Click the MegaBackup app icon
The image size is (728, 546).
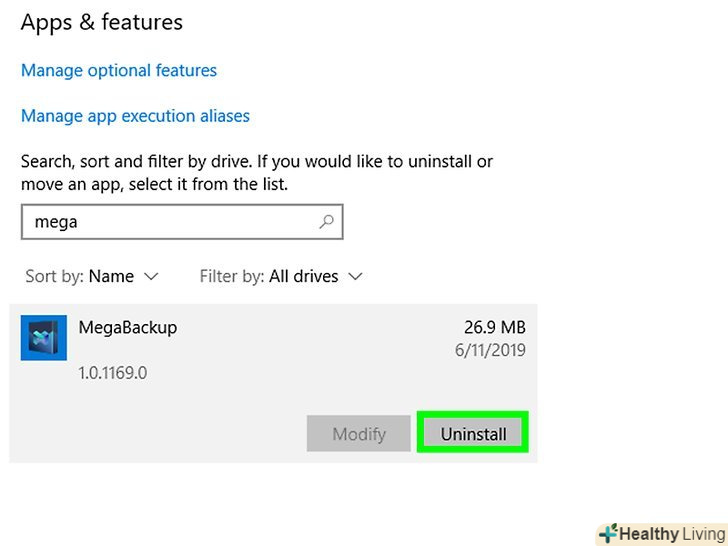click(44, 338)
